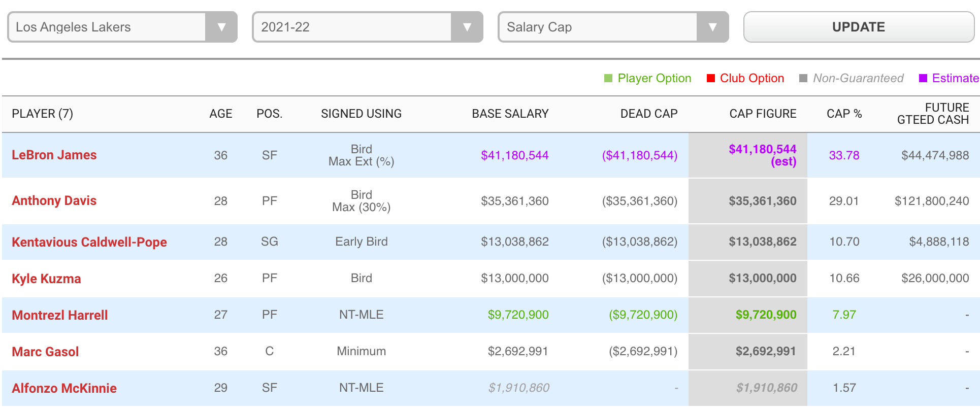Click Caldwell-Pope future cash $4,888,118
Image resolution: width=980 pixels, height=409 pixels.
tap(939, 242)
